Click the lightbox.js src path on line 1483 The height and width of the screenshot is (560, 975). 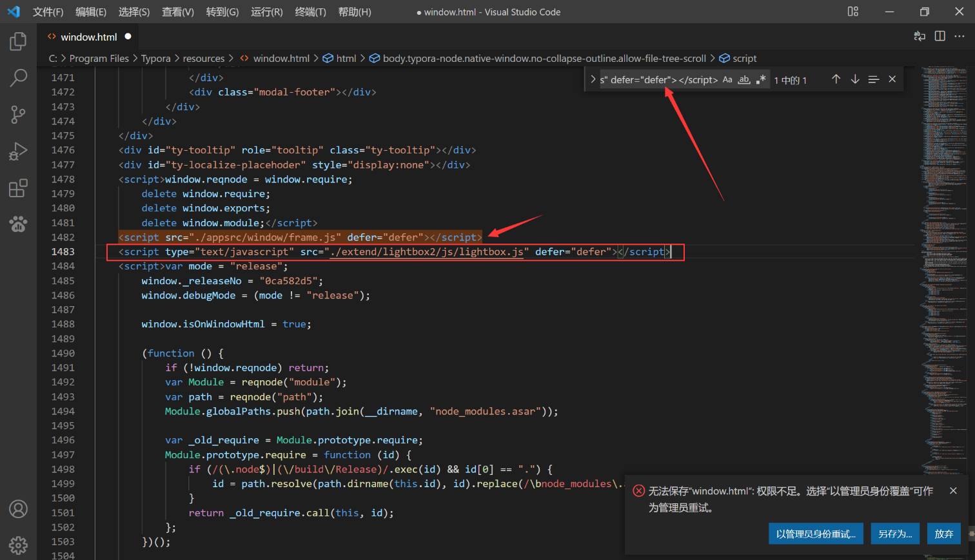[426, 251]
